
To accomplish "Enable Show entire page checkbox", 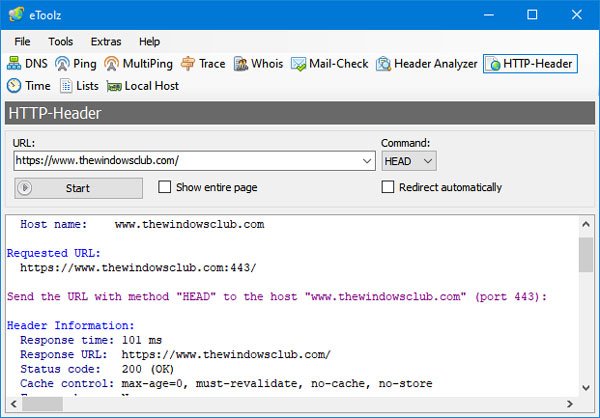I will click(x=165, y=187).
